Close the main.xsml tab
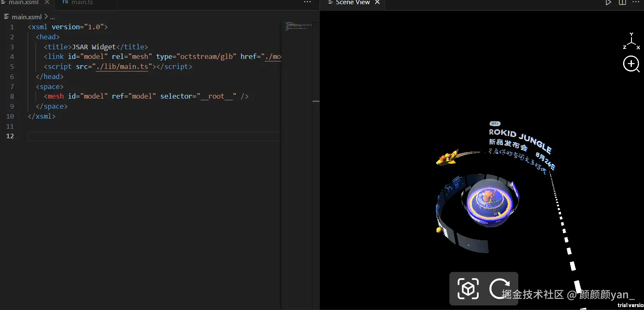Image resolution: width=644 pixels, height=310 pixels. click(47, 3)
